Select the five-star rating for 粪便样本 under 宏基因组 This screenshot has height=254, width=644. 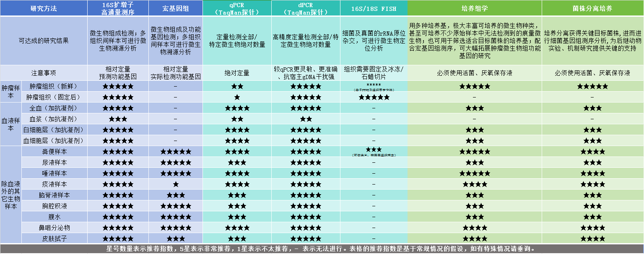[175, 151]
